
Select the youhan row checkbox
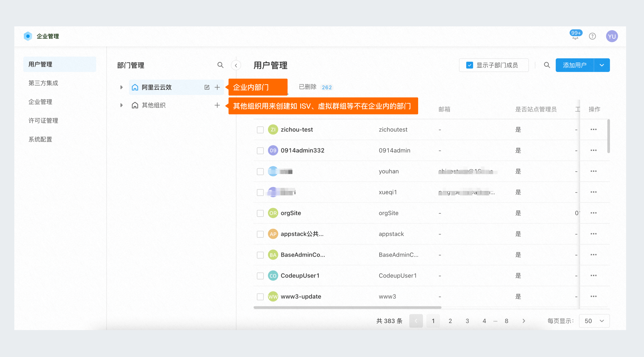[x=260, y=172]
